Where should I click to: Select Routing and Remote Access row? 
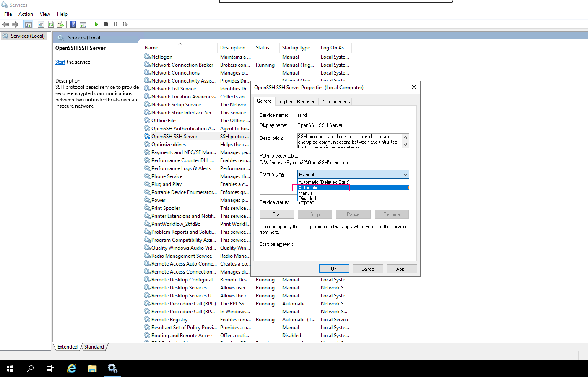coord(247,335)
